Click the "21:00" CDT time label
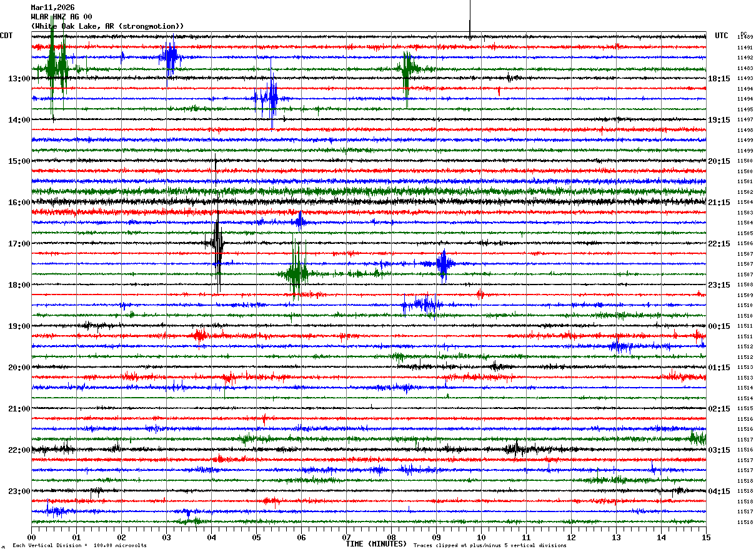The image size is (756, 554). coord(19,409)
